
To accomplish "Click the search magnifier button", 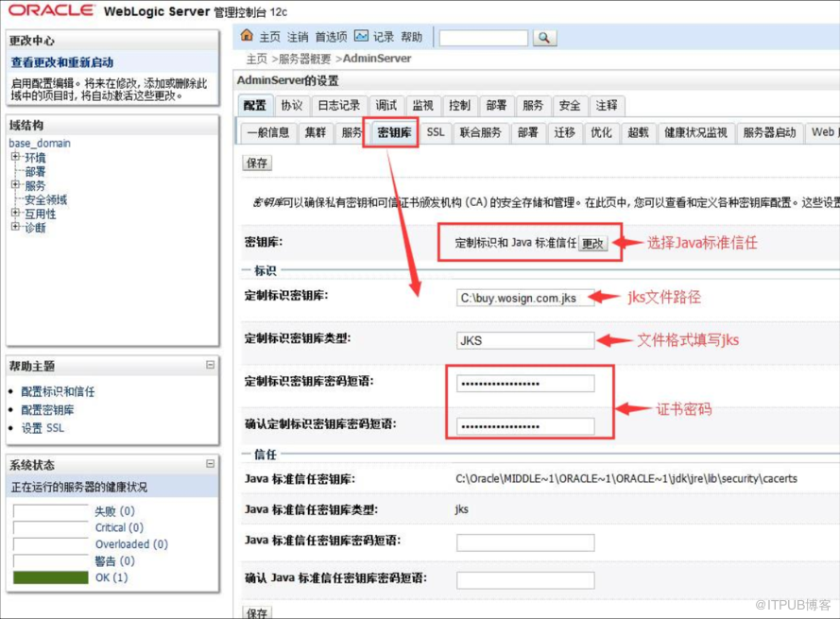I will click(544, 38).
